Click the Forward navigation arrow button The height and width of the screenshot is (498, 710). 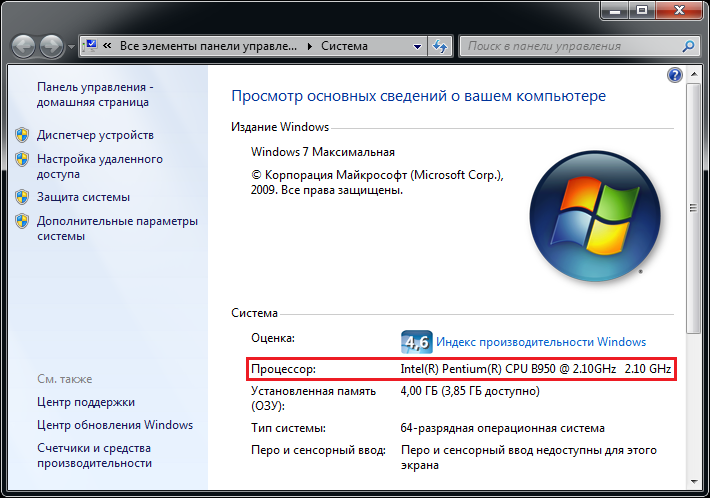pyautogui.click(x=52, y=46)
